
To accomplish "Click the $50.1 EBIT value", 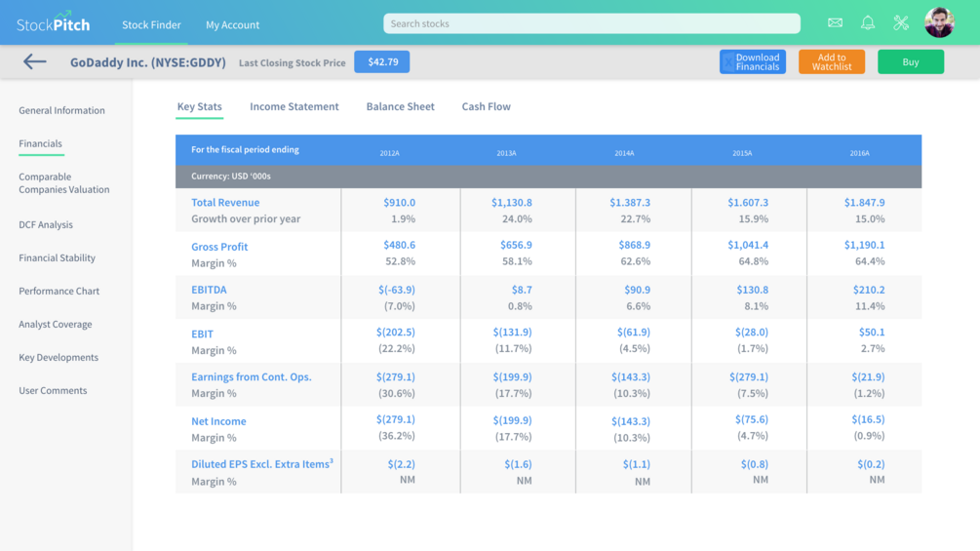I will tap(872, 333).
